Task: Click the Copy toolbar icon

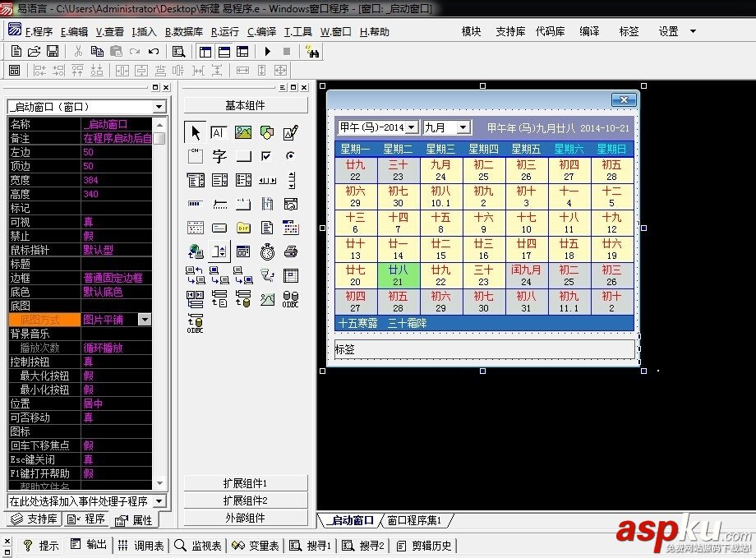Action: pos(97,51)
